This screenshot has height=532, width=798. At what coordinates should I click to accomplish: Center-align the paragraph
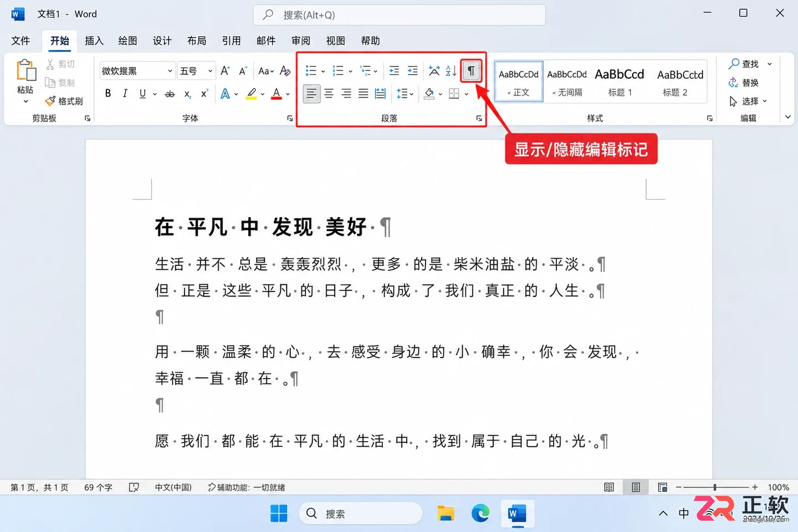tap(329, 94)
